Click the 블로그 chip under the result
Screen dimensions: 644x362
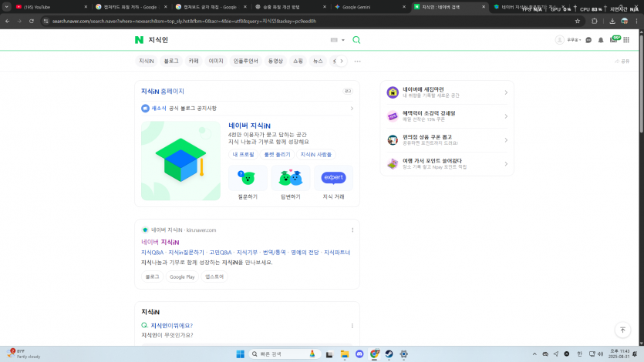tap(153, 277)
